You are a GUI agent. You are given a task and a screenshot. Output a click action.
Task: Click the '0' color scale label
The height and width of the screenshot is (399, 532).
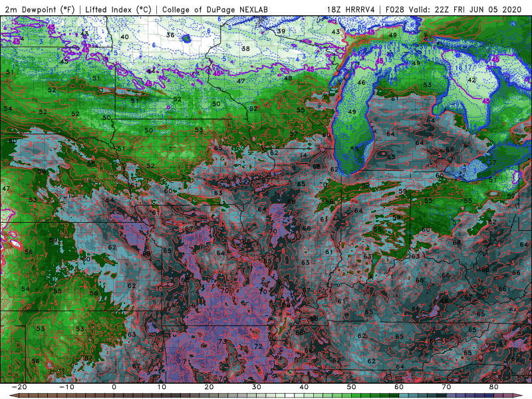click(114, 387)
